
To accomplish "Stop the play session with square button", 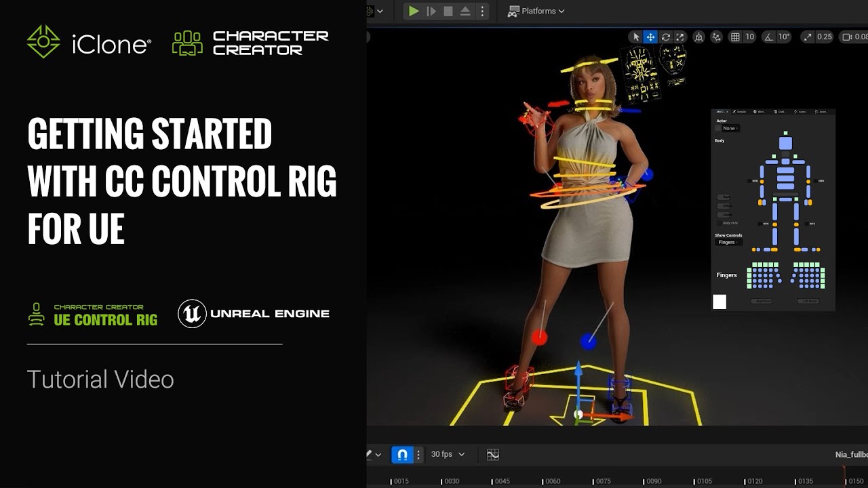I will point(448,11).
